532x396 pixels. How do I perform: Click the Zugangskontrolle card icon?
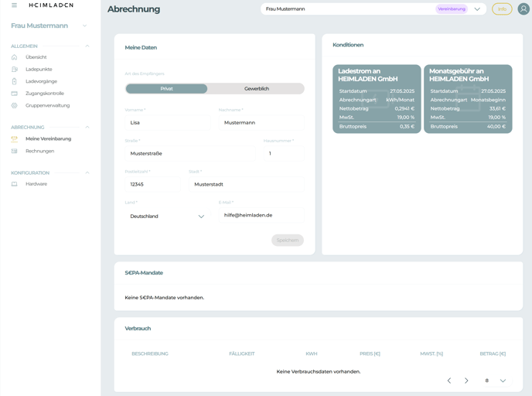(x=14, y=94)
